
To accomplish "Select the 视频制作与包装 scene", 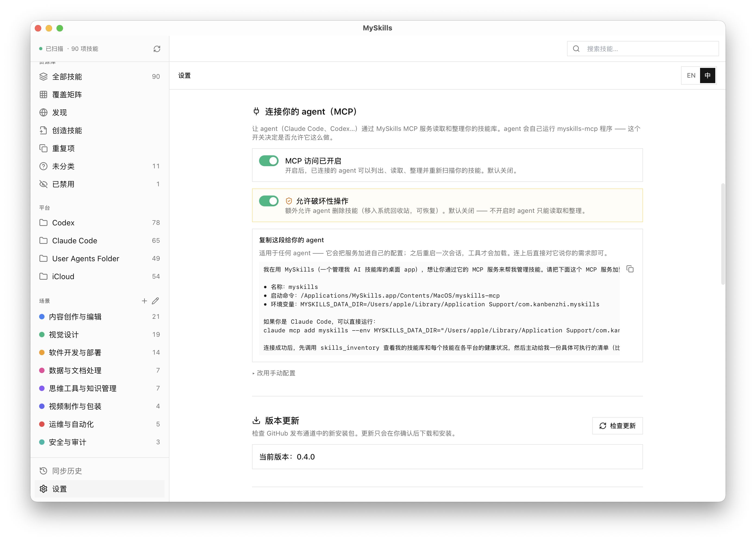I will tap(99, 406).
